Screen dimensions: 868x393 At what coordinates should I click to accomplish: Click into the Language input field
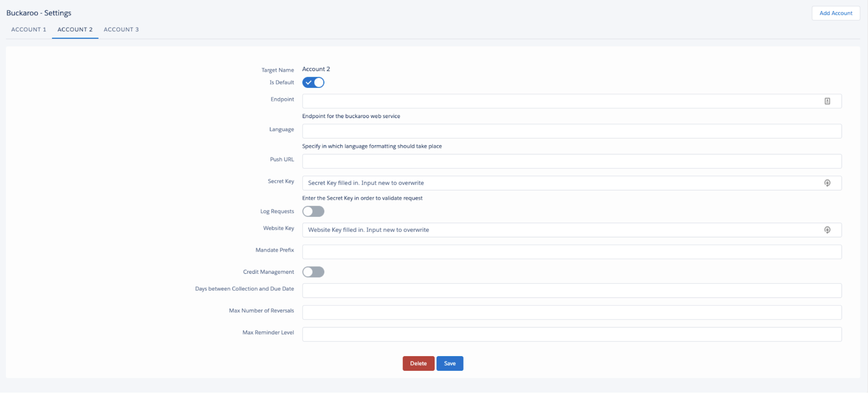[x=571, y=131]
